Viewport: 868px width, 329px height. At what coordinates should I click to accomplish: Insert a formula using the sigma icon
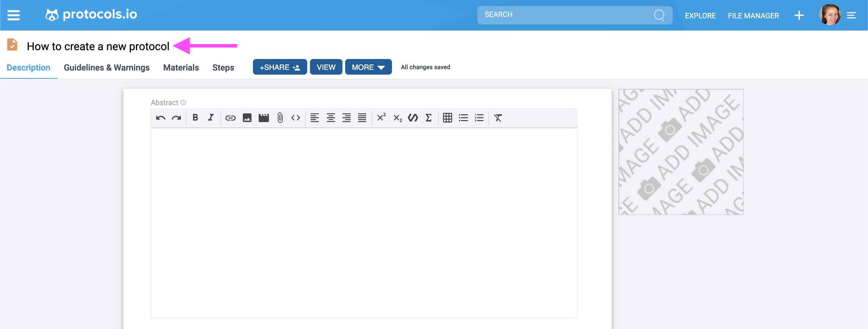click(x=428, y=118)
